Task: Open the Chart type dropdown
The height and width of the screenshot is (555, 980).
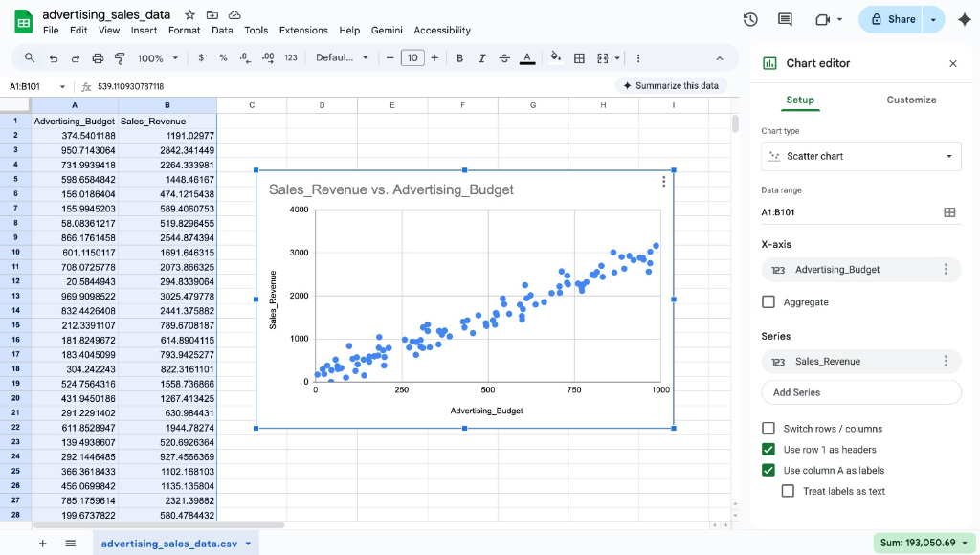Action: click(861, 155)
